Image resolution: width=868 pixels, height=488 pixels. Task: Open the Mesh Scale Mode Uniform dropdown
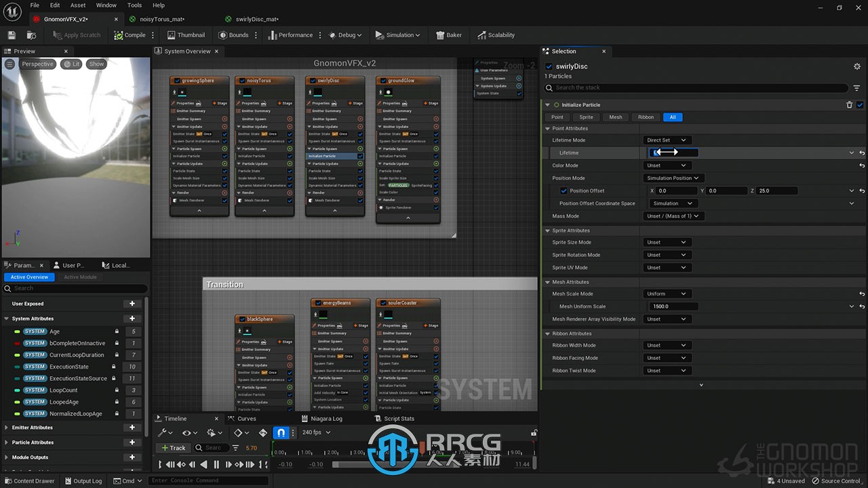pos(667,294)
